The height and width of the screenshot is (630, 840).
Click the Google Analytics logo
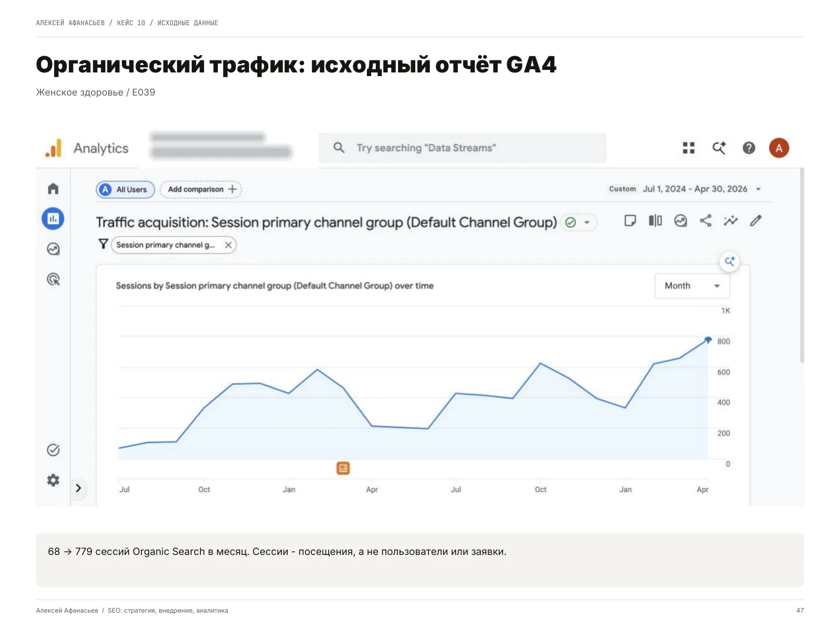pos(54,148)
